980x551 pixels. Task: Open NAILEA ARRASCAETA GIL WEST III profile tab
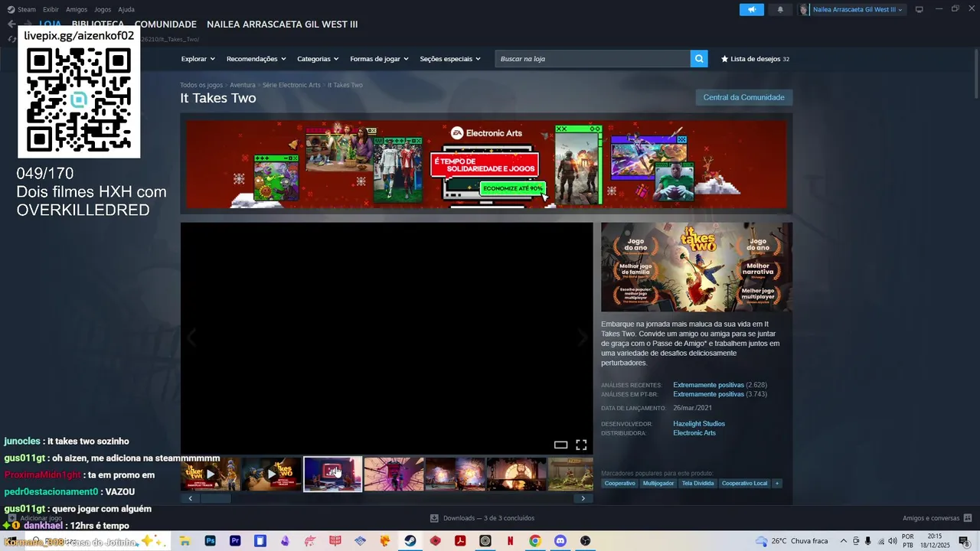[282, 24]
